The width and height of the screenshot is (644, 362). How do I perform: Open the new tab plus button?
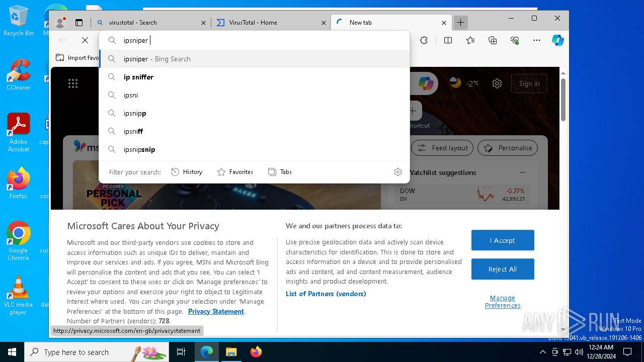pos(460,22)
